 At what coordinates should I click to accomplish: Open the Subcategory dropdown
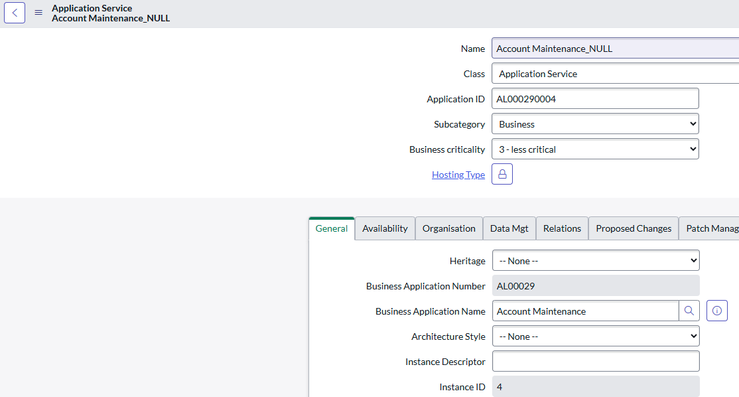(595, 124)
